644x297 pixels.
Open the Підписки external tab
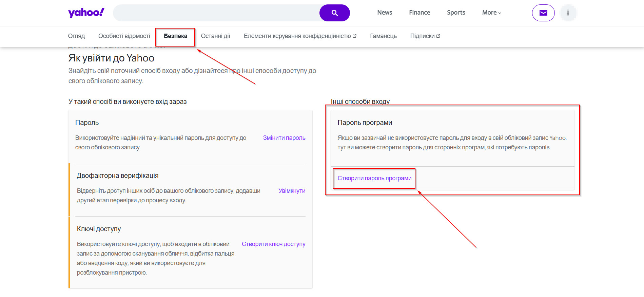pyautogui.click(x=425, y=36)
